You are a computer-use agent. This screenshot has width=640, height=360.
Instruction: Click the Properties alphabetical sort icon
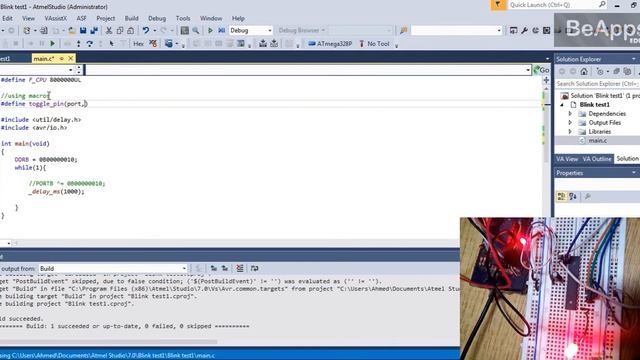(573, 197)
